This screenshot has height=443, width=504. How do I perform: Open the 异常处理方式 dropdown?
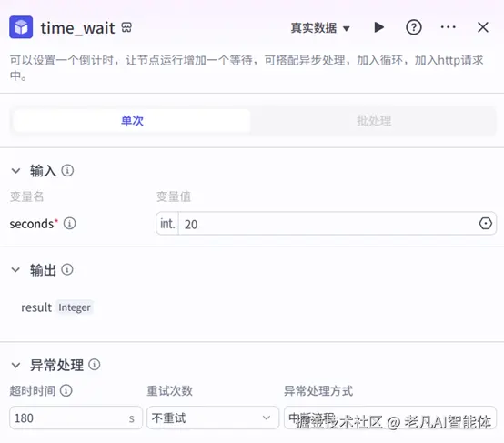click(x=390, y=418)
